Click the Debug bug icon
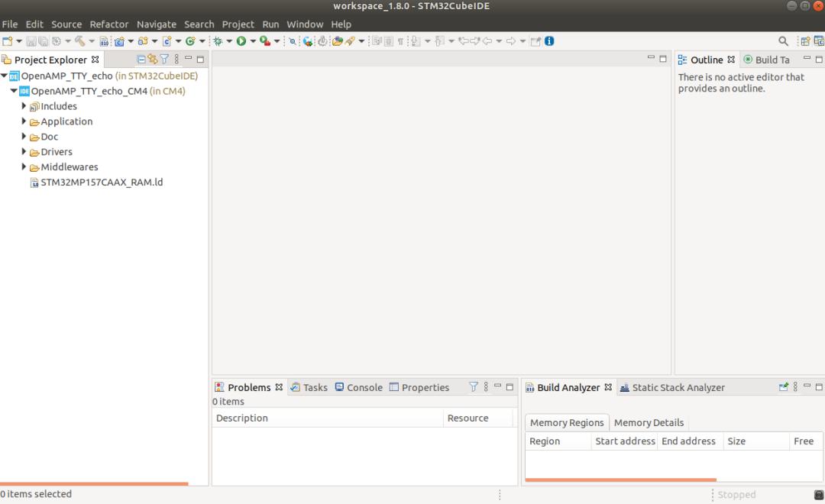Screen dimensions: 825x504 click(218, 41)
